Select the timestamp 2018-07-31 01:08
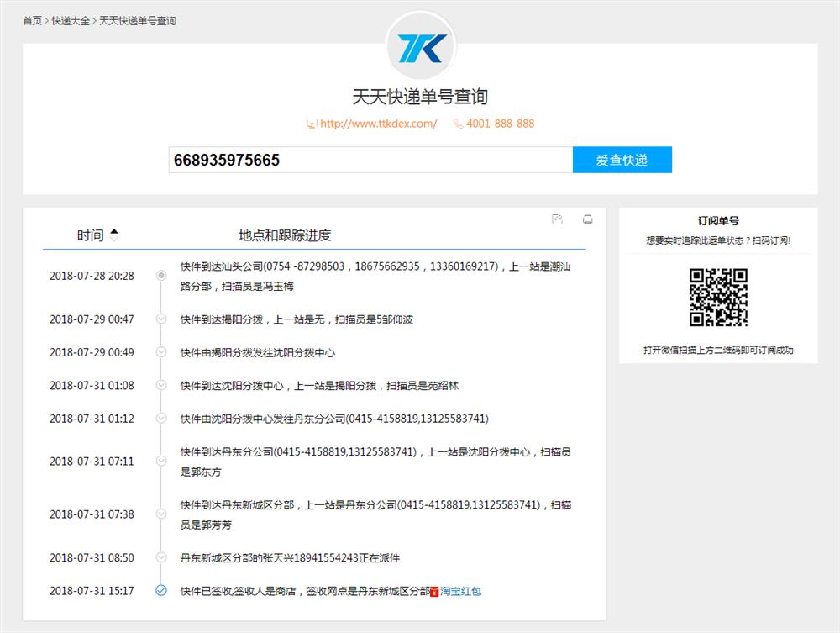 (92, 386)
